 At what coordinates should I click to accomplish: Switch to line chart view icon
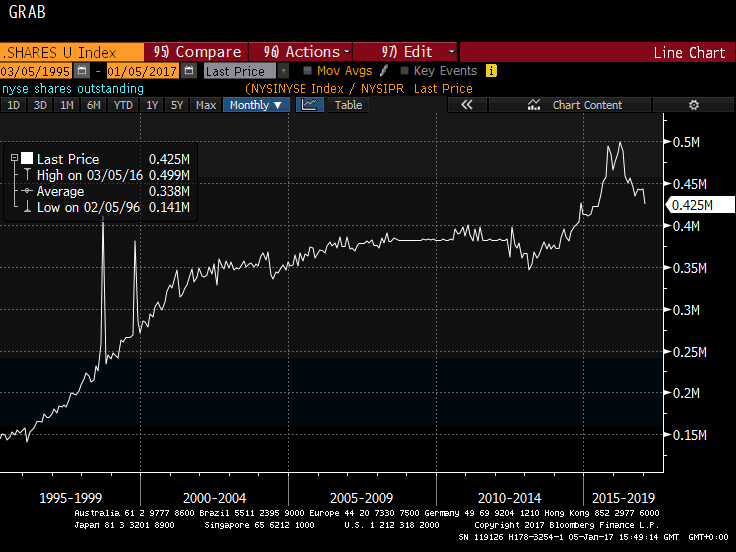coord(309,105)
